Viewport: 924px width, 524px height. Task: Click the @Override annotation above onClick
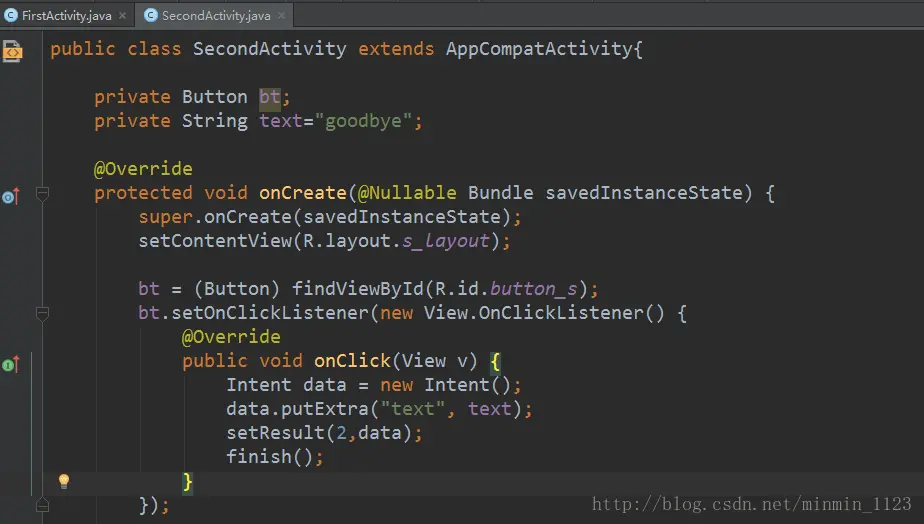coord(231,337)
